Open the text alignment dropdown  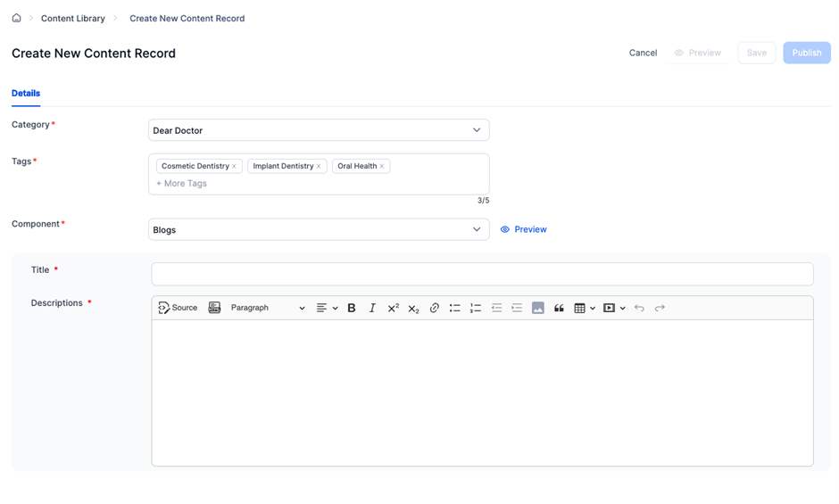[x=327, y=308]
